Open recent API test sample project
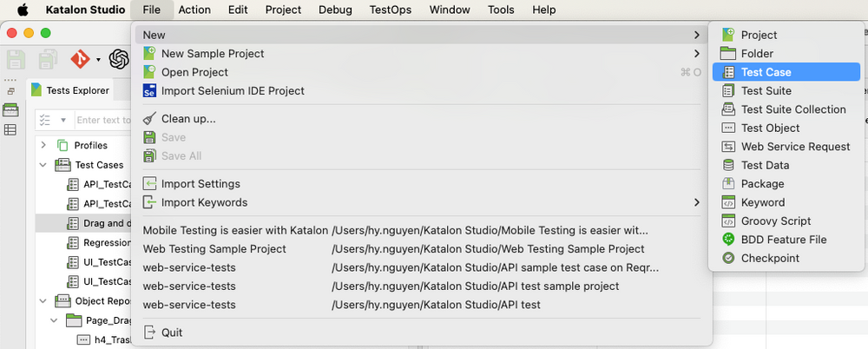This screenshot has width=868, height=349. coord(421,286)
